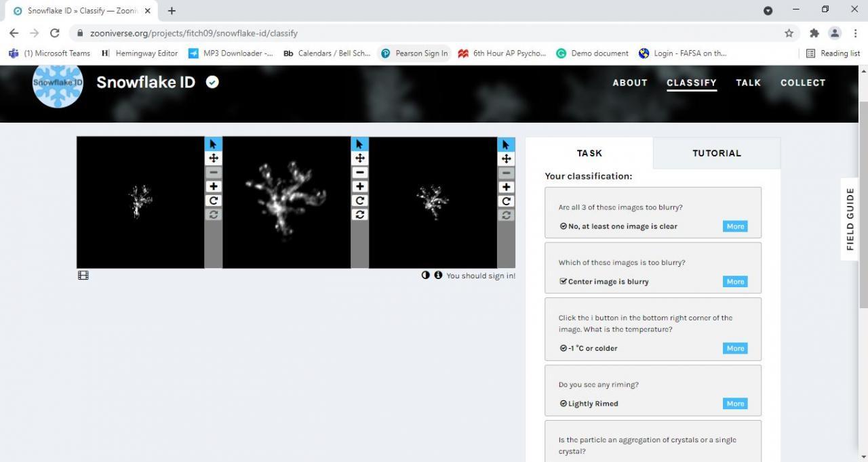Open the Reading list
This screenshot has width=868, height=462.
pos(833,53)
